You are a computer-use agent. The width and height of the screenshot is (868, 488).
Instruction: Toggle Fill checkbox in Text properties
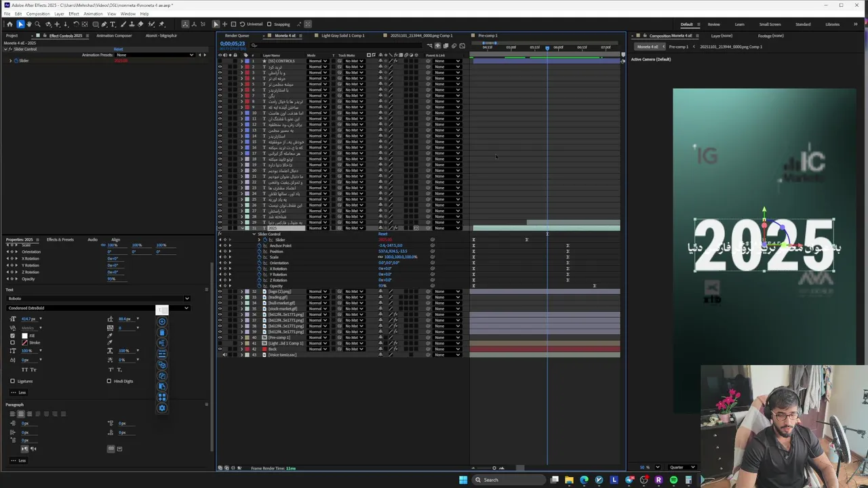click(12, 335)
